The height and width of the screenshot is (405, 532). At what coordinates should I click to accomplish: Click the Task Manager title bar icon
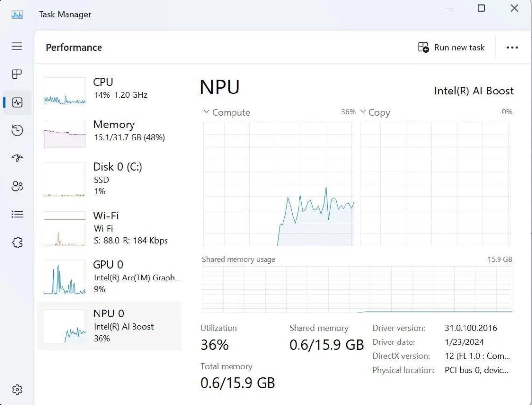(17, 14)
